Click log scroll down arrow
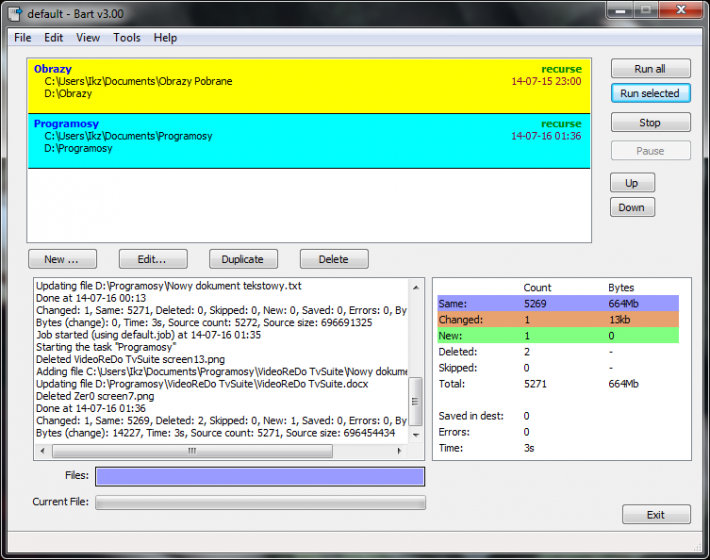The width and height of the screenshot is (710, 560). [x=416, y=435]
